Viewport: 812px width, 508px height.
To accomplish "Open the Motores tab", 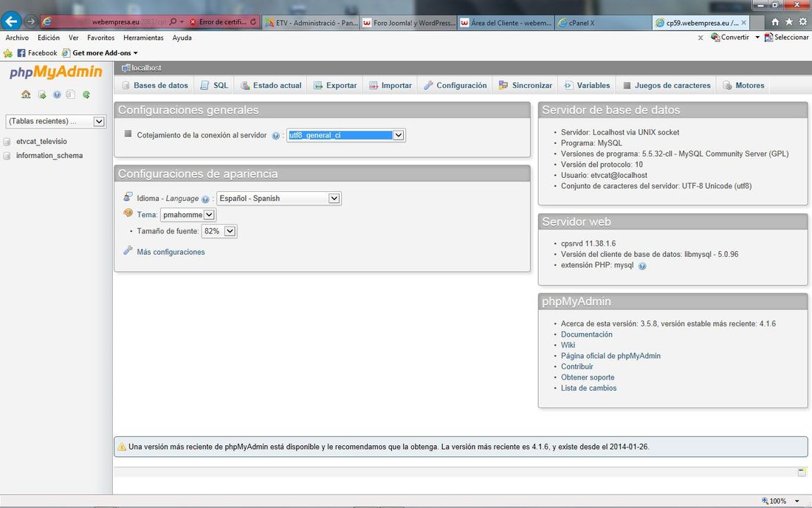I will pos(743,86).
